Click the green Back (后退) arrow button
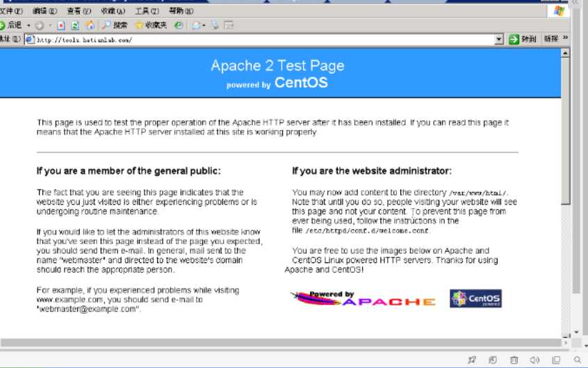Viewport: 588px width, 368px height. pyautogui.click(x=10, y=25)
